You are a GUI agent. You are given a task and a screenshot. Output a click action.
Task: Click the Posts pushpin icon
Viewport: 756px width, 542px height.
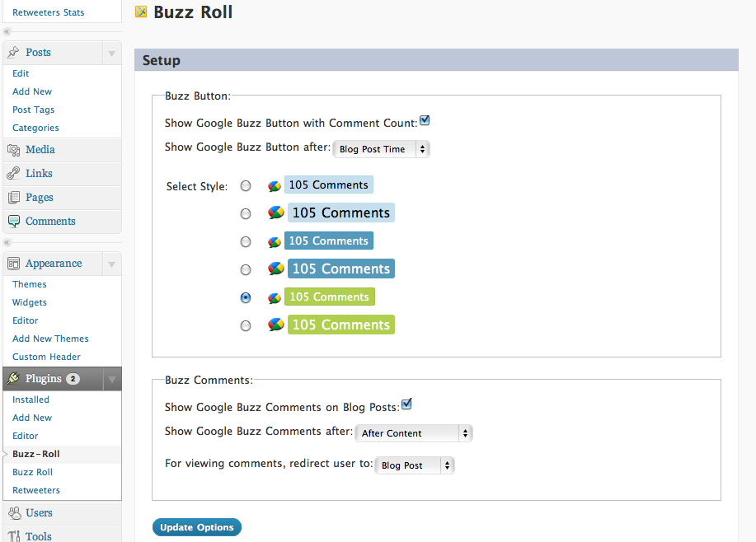(13, 52)
